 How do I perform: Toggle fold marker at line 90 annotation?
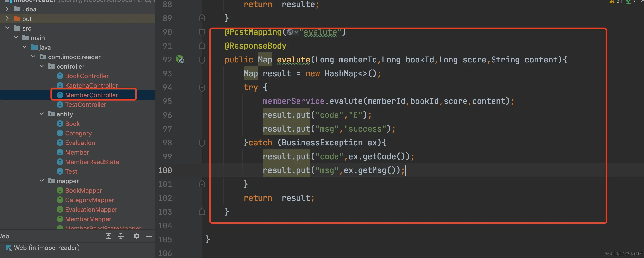(202, 32)
